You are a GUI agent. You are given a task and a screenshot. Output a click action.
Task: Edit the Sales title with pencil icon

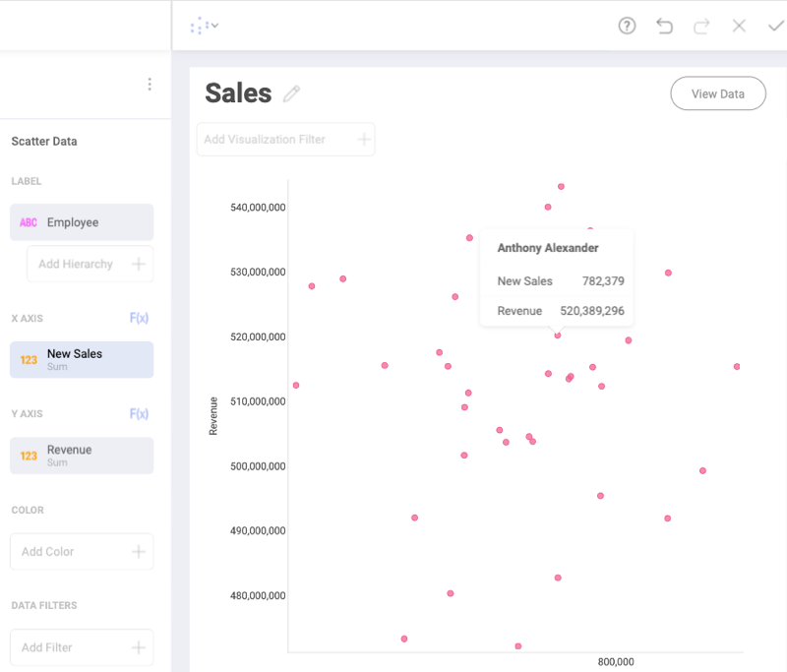[x=291, y=93]
